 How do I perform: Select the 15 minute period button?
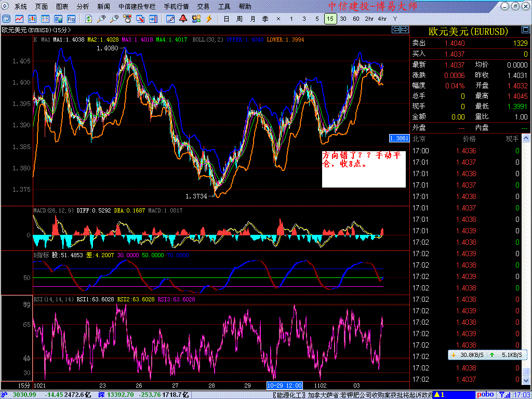tap(330, 19)
